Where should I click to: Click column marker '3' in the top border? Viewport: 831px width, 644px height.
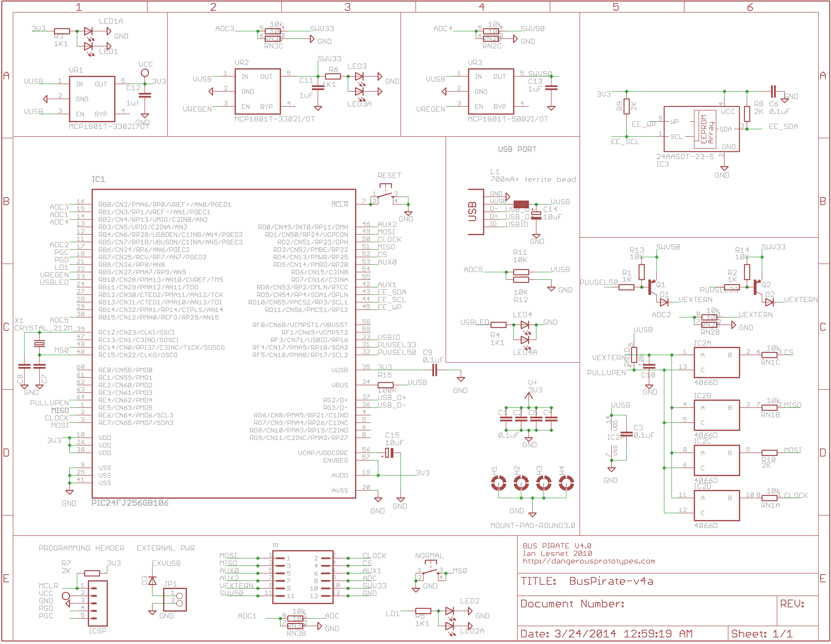tap(348, 7)
